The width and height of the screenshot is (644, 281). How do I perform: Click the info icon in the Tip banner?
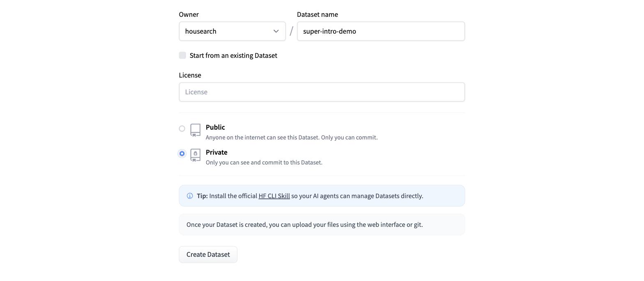(x=190, y=196)
